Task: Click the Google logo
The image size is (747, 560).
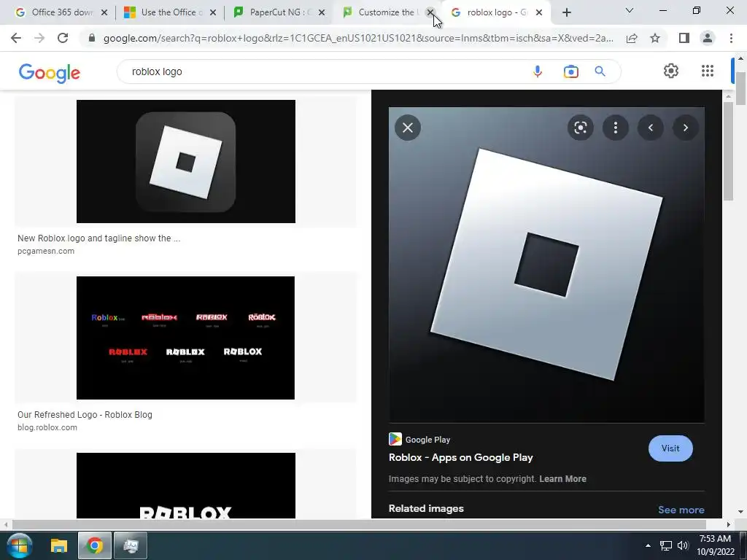Action: coord(49,73)
